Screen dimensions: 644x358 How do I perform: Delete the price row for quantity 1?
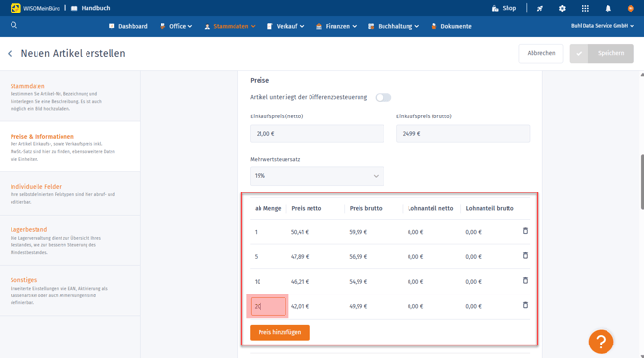tap(525, 231)
